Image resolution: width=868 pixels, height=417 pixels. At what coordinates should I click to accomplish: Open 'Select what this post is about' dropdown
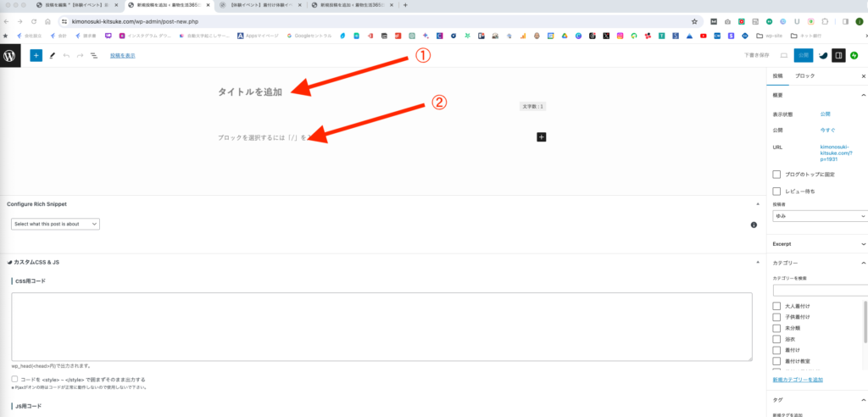coord(56,224)
